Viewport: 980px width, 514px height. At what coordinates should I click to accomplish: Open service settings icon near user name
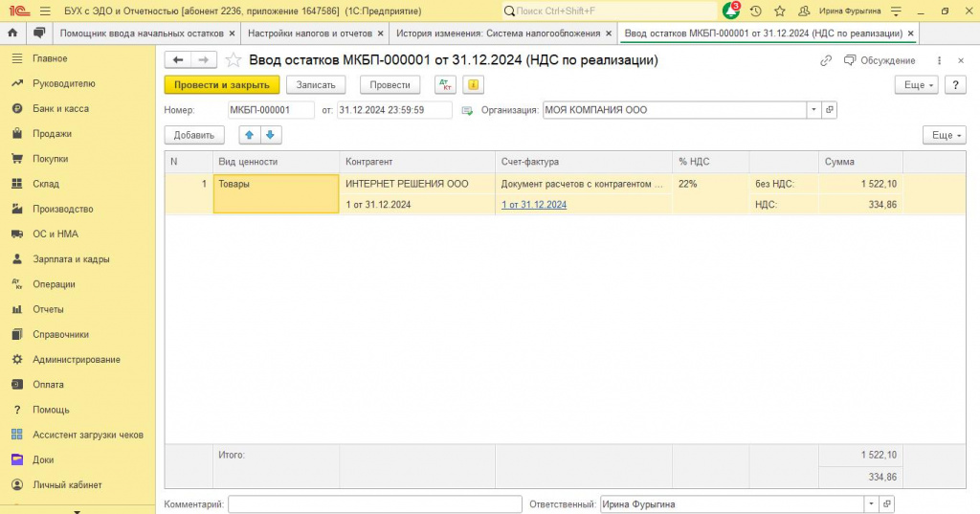click(896, 11)
